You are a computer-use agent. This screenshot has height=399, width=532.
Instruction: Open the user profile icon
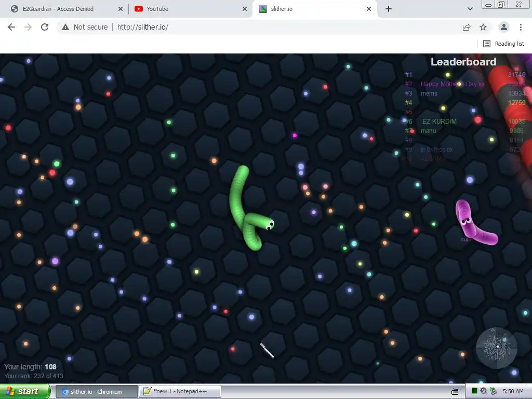pos(504,27)
